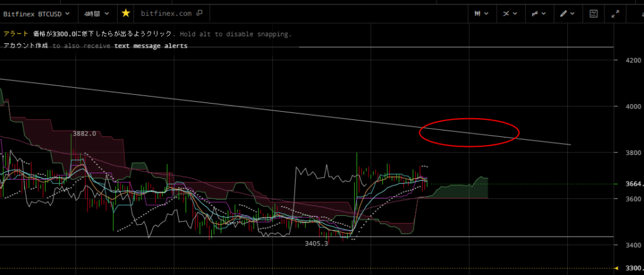This screenshot has height=275, width=644.
Task: Select the pencil drawing tool
Action: [x=564, y=13]
